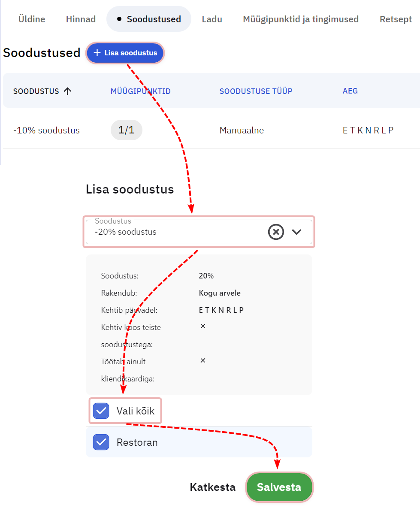Save the discount with Salvesta
Image resolution: width=420 pixels, height=508 pixels.
click(279, 487)
